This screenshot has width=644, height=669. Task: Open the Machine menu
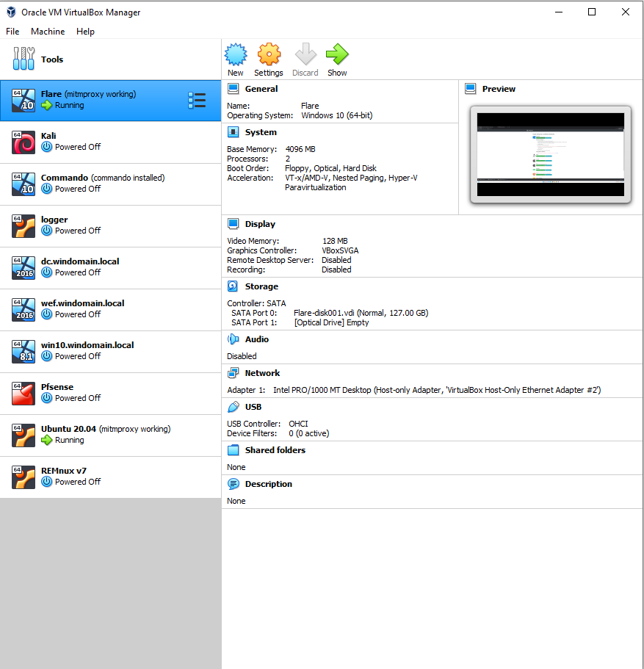[48, 32]
